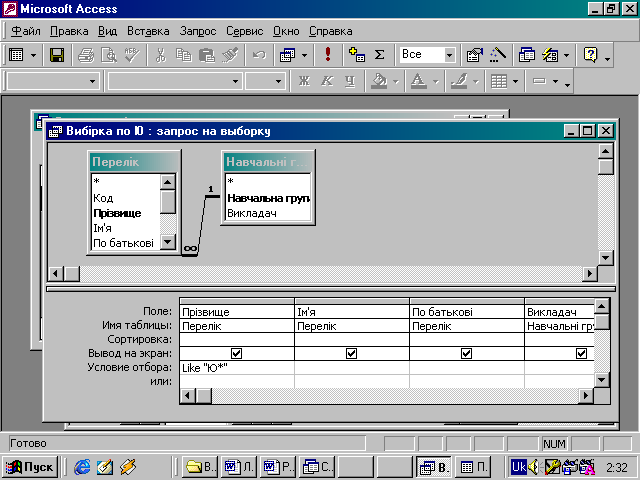The height and width of the screenshot is (480, 640).
Task: Uncheck Show box for the Прізвище column
Action: pyautogui.click(x=236, y=353)
